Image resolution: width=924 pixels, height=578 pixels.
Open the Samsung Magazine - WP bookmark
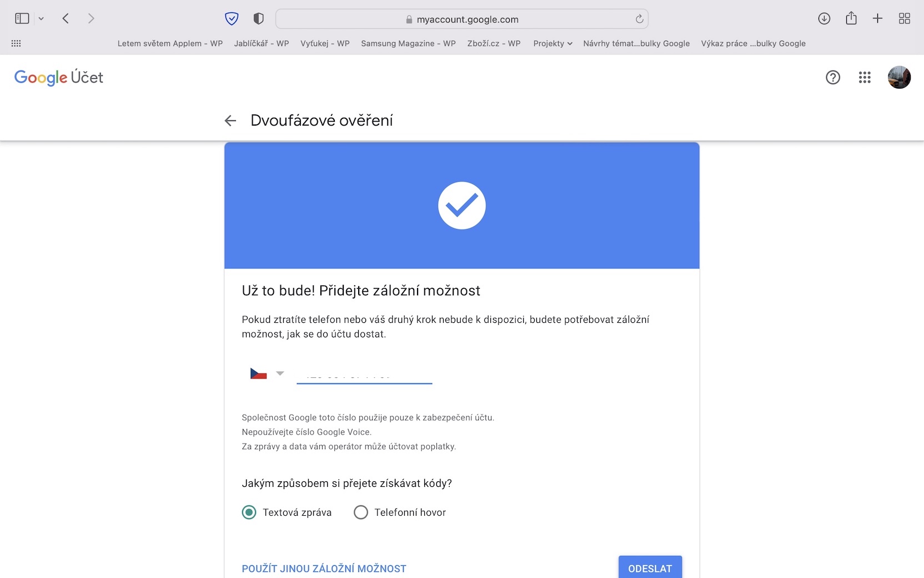click(408, 43)
